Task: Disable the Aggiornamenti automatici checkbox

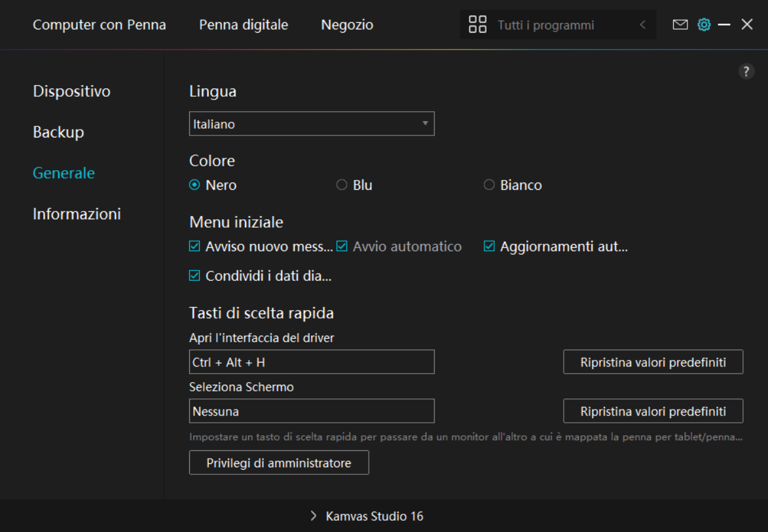Action: (x=489, y=247)
